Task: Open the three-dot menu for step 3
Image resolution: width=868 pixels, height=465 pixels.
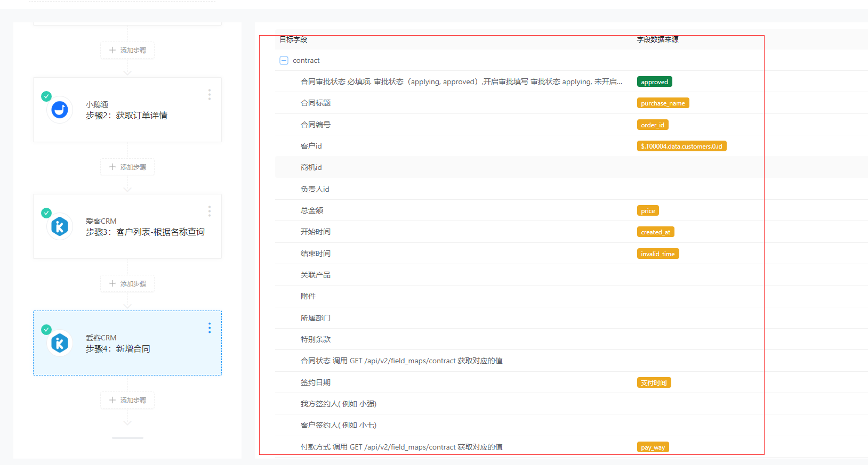Action: [210, 211]
